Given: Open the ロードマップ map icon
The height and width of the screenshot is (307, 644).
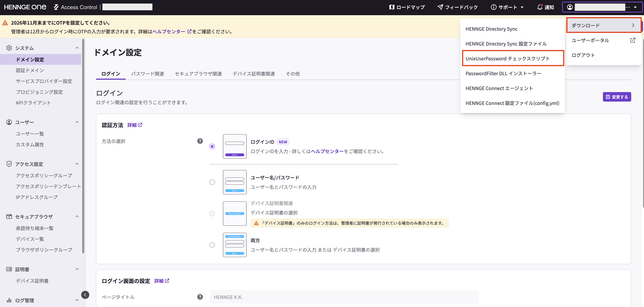Looking at the screenshot, I should [392, 7].
